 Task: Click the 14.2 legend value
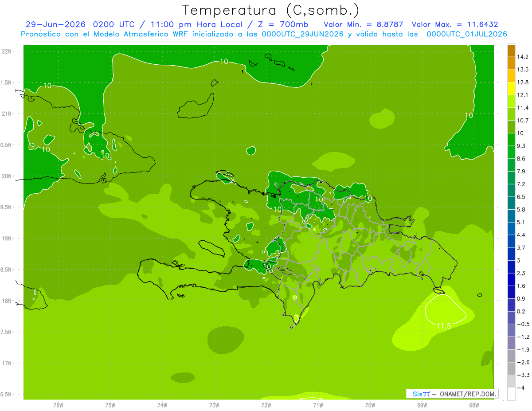[524, 57]
